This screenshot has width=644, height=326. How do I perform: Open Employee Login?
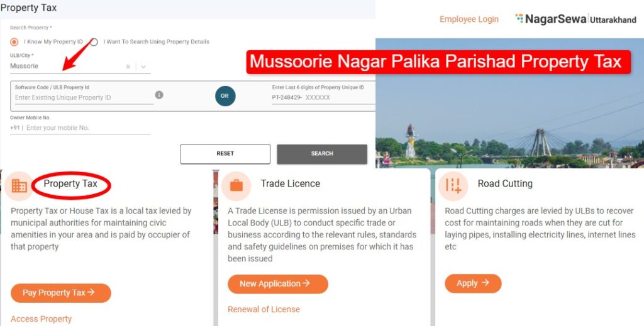pos(469,19)
